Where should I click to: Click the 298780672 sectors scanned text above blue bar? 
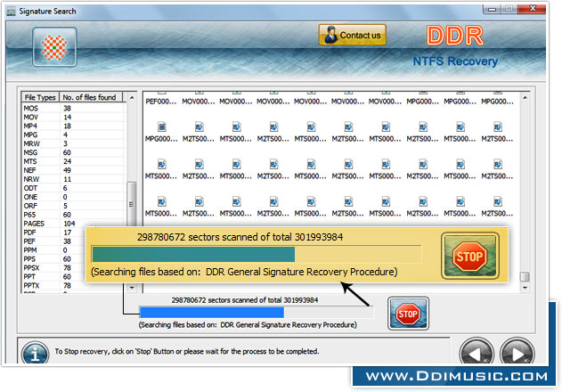click(x=244, y=300)
